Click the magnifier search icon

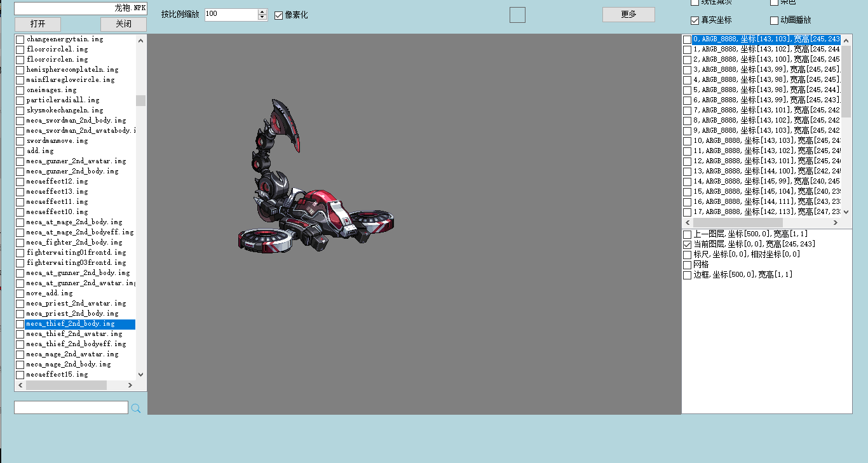click(136, 408)
